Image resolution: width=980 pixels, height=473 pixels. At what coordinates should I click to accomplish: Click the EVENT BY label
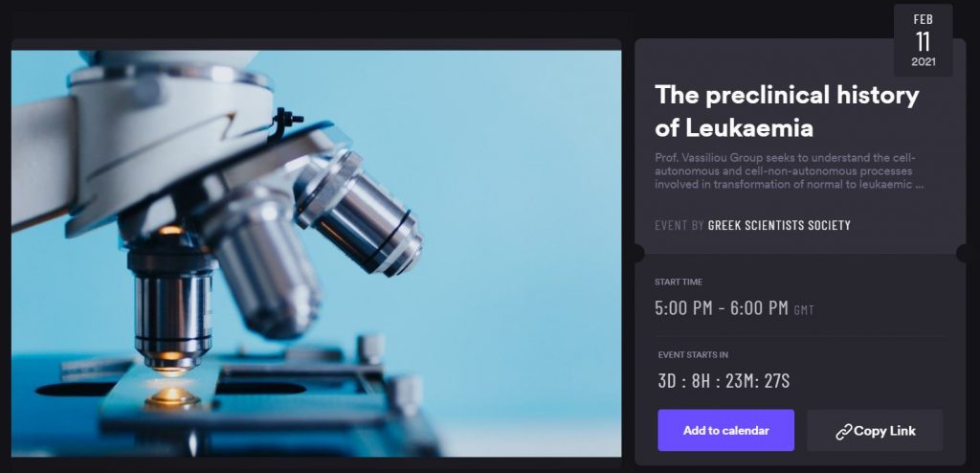point(679,225)
